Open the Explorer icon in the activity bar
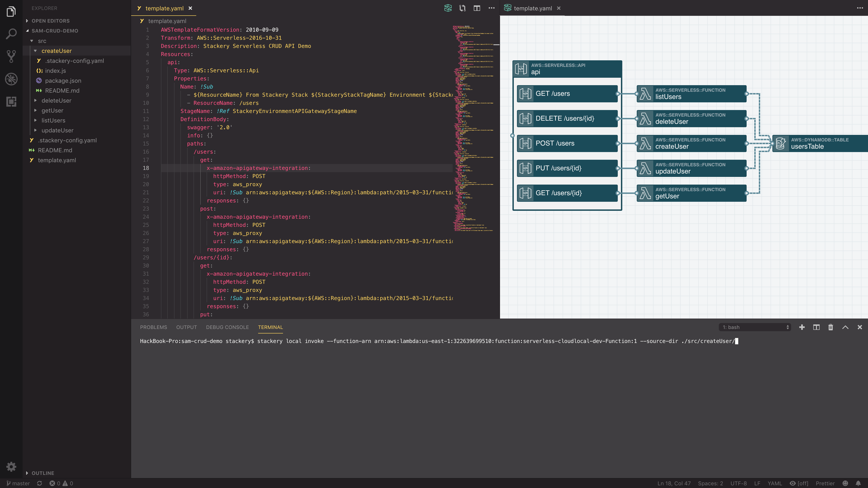 coord(11,11)
